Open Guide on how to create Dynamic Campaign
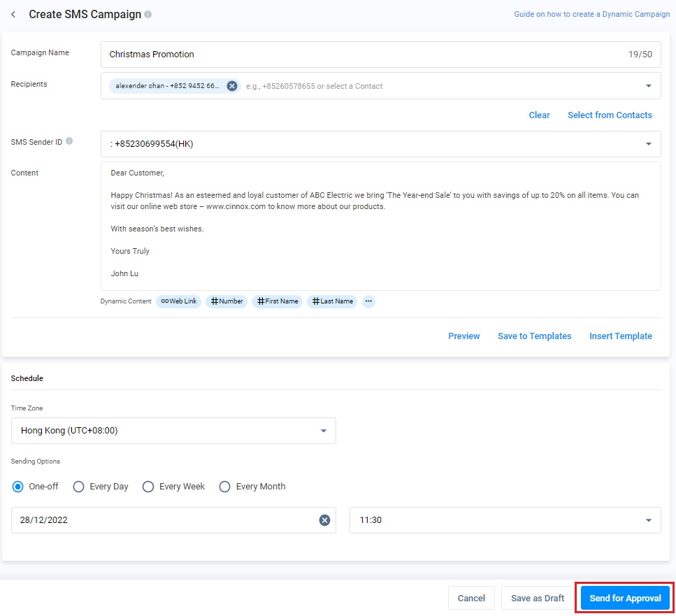Viewport: 676px width, 616px height. point(591,14)
